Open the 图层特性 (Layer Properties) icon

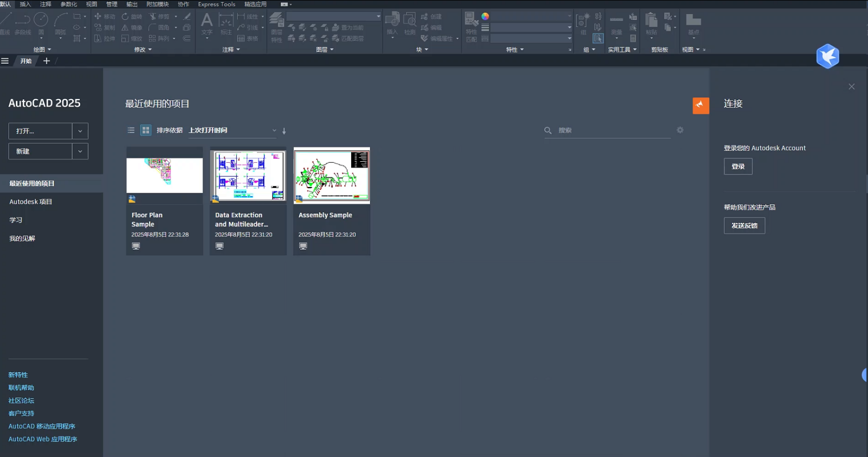pyautogui.click(x=277, y=23)
